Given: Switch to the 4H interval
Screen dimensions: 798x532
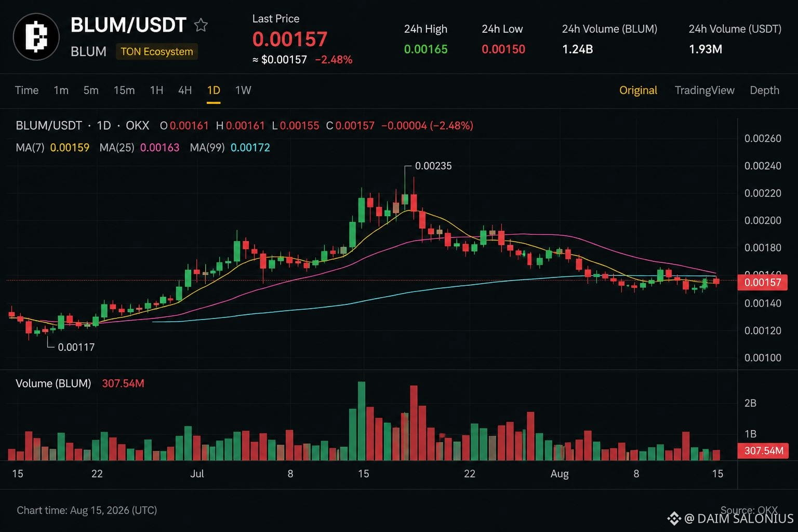Looking at the screenshot, I should pos(185,90).
